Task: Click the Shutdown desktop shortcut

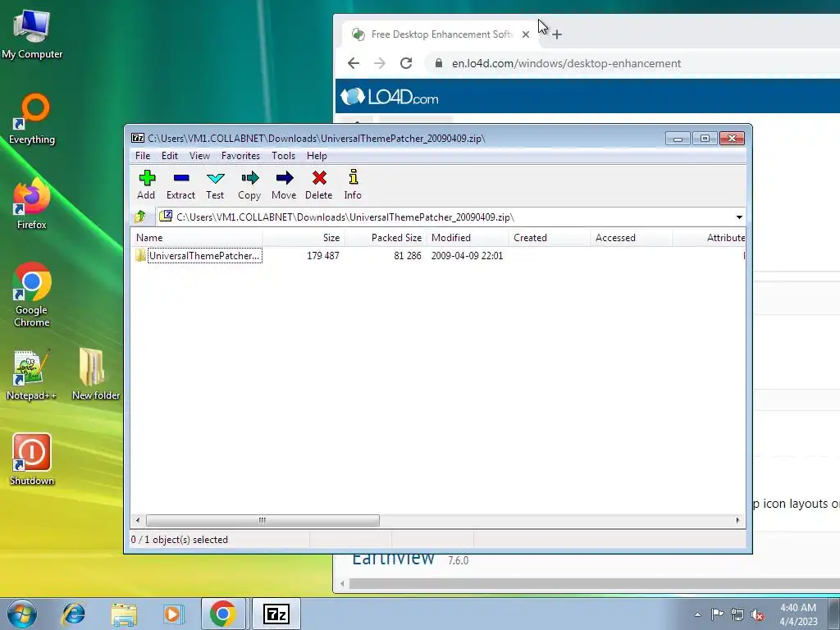Action: coord(32,459)
